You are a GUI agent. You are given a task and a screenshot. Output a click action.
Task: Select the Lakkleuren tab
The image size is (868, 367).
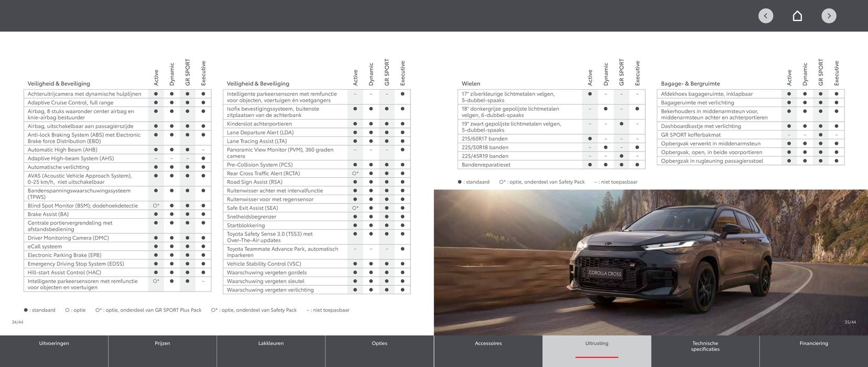coord(271,343)
